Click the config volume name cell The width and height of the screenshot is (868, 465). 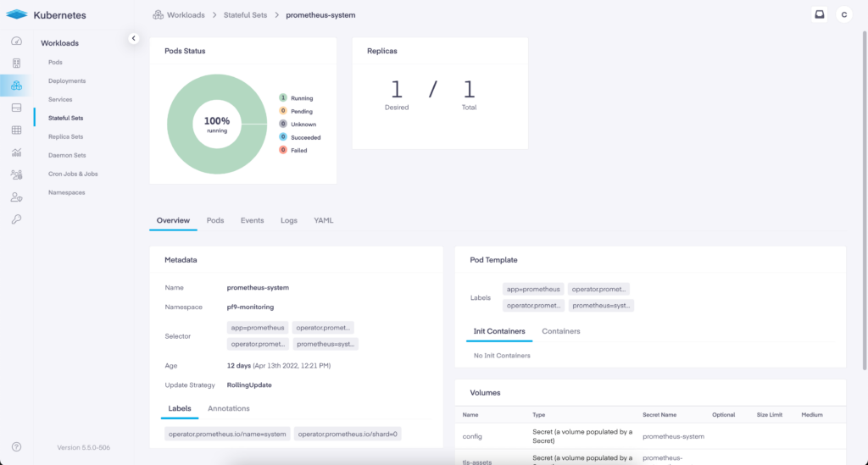472,436
